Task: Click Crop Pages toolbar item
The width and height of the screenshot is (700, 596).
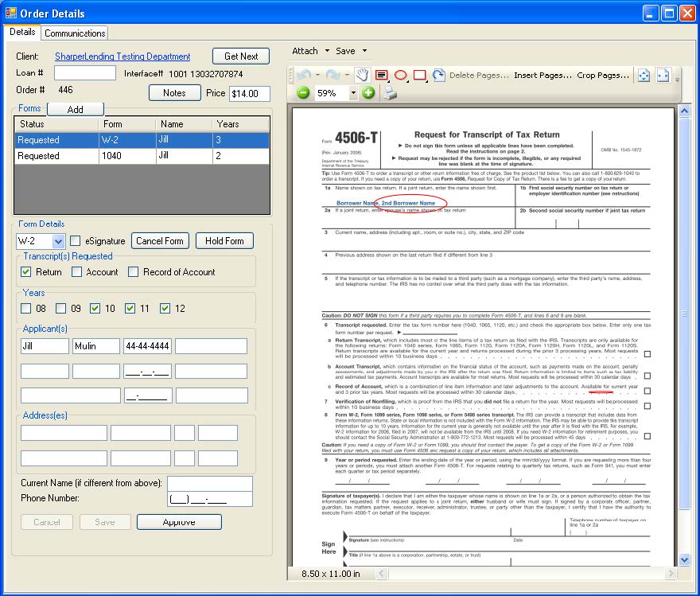Action: click(x=603, y=75)
